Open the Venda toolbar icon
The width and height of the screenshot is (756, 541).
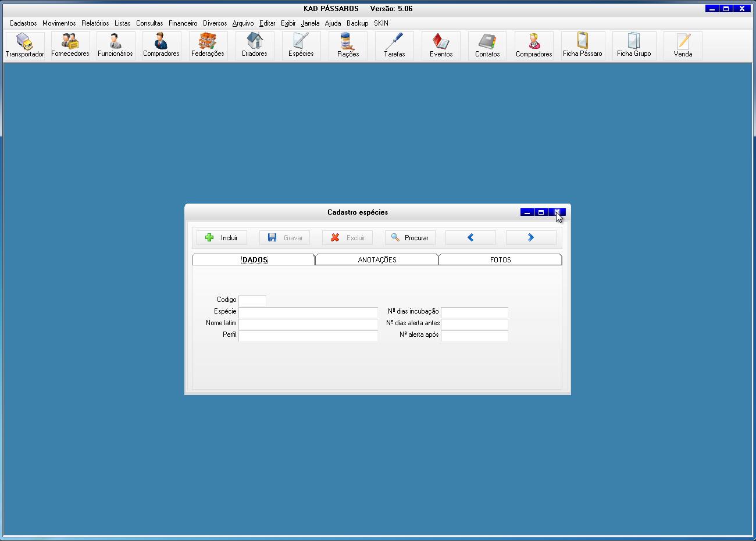coord(683,45)
